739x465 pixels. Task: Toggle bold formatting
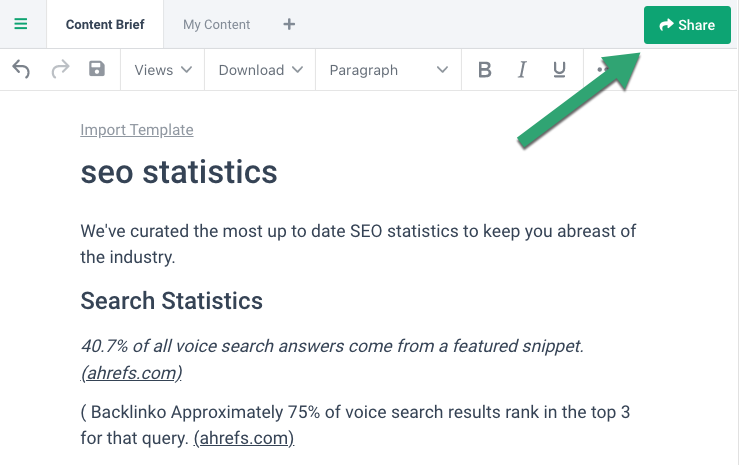[x=484, y=70]
